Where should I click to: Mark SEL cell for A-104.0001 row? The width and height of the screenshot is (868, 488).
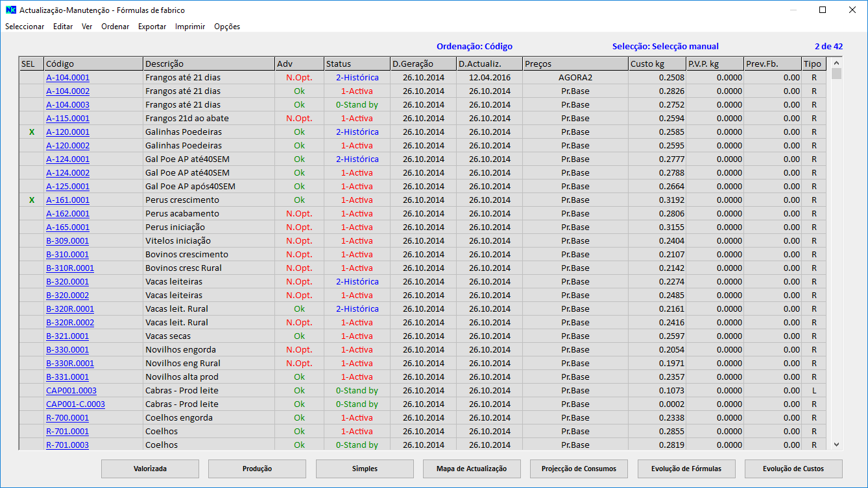coord(31,78)
